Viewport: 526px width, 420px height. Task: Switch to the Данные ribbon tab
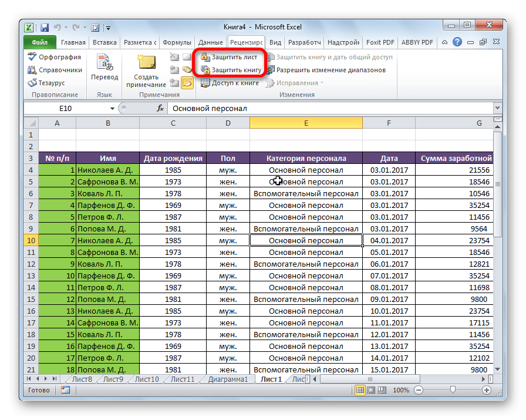point(210,42)
